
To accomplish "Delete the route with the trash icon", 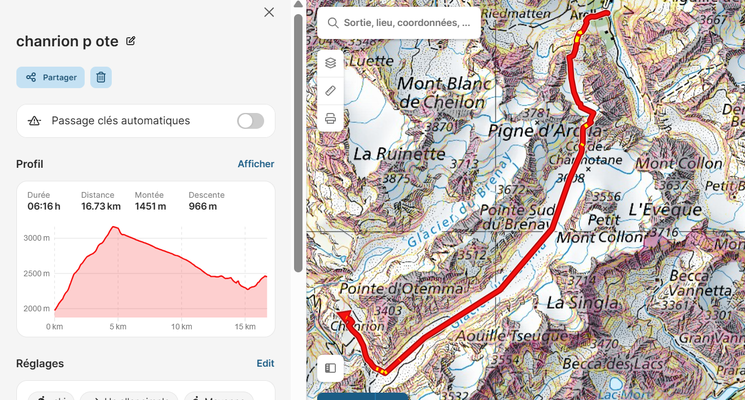I will pos(100,77).
